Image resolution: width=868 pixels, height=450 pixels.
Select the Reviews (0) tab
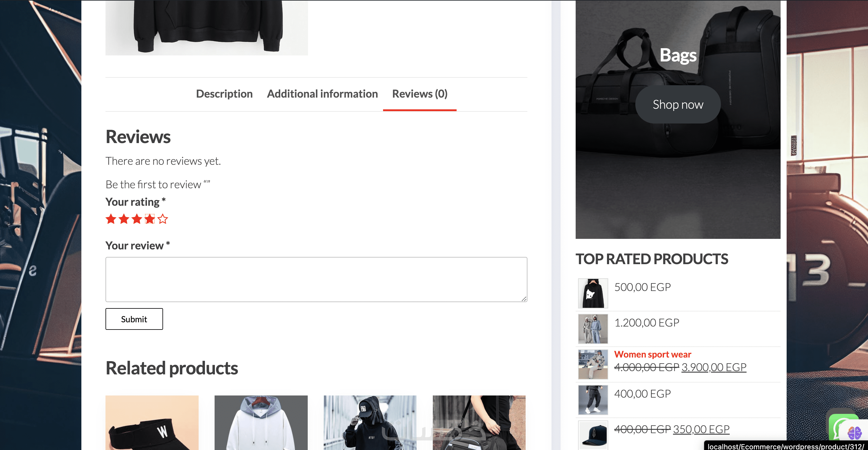420,94
